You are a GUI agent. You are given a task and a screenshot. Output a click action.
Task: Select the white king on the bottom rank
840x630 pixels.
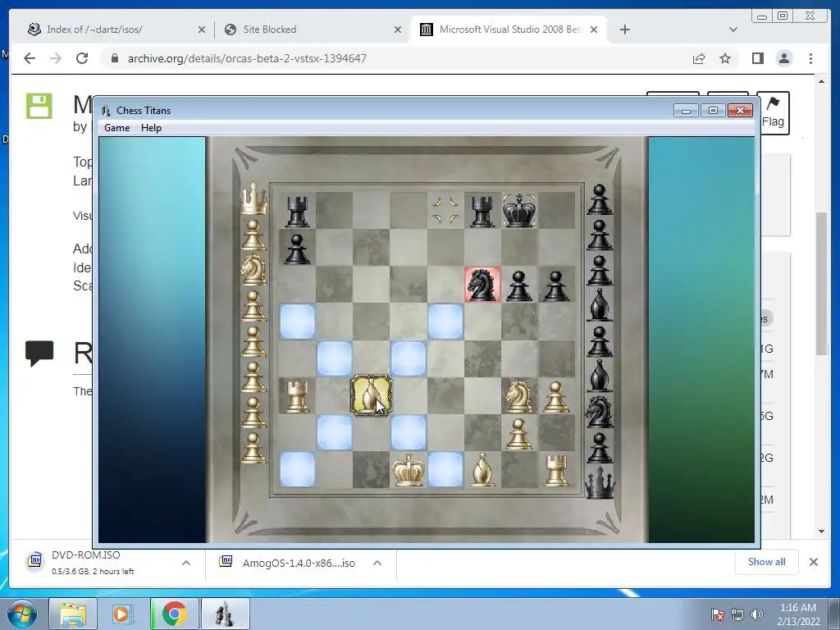(x=409, y=470)
